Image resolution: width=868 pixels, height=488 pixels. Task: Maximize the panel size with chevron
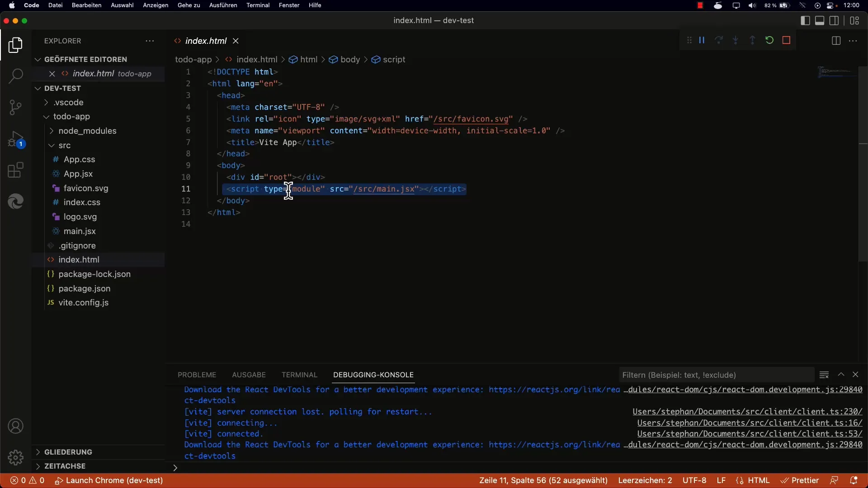pyautogui.click(x=841, y=375)
